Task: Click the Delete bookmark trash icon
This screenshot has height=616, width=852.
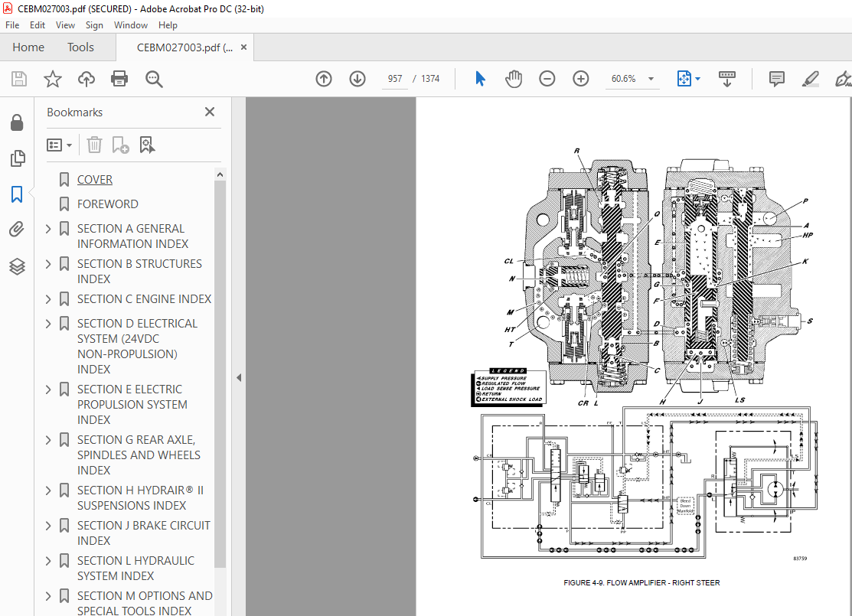Action: (x=95, y=145)
